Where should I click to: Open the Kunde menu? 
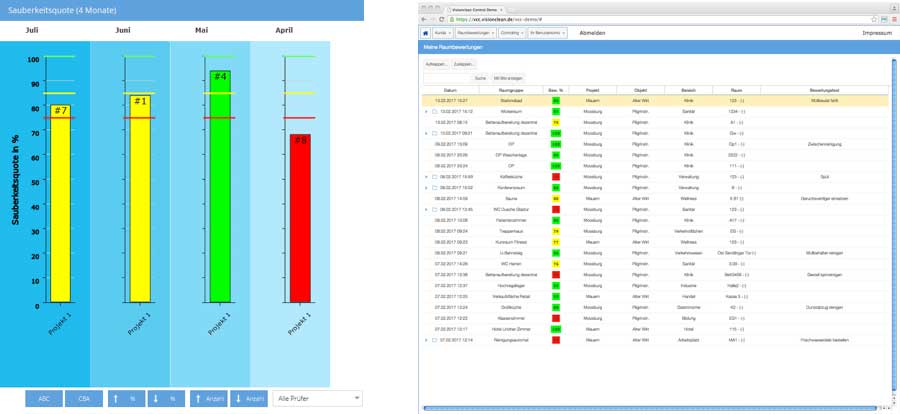click(x=442, y=33)
